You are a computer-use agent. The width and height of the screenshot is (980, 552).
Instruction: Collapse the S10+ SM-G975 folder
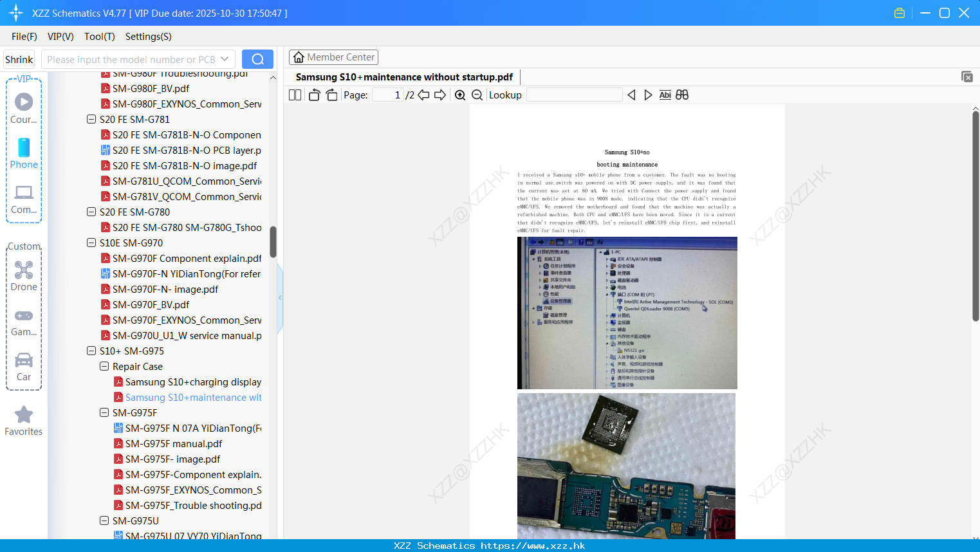click(x=91, y=351)
